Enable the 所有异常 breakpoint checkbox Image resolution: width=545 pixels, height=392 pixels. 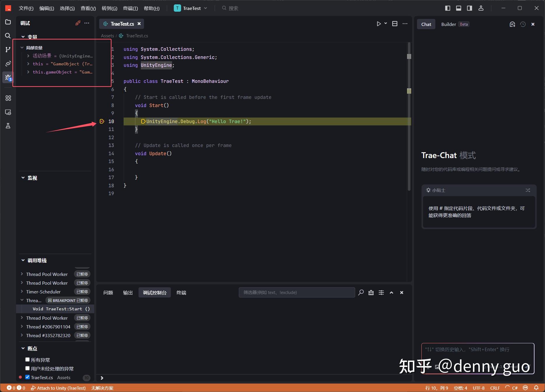pyautogui.click(x=27, y=359)
